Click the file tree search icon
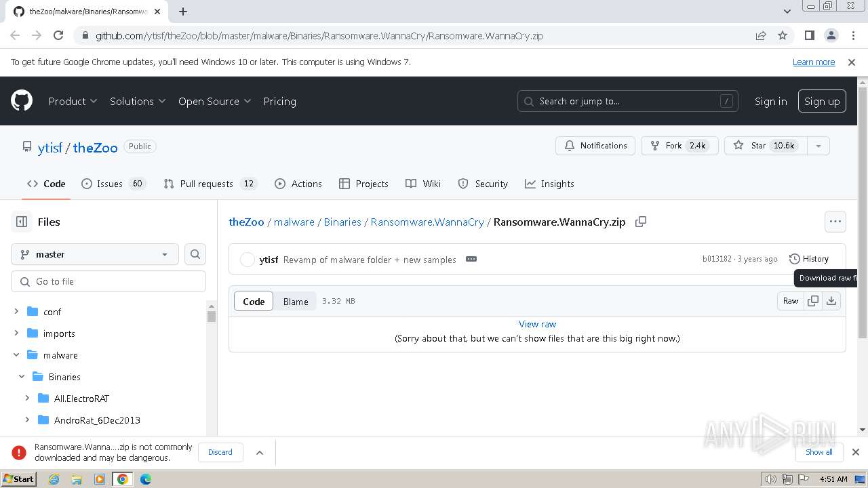 (x=195, y=254)
